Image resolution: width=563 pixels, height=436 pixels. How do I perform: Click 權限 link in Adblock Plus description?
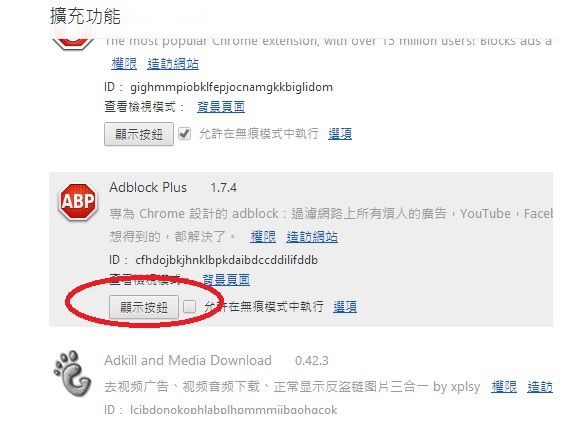tap(263, 237)
